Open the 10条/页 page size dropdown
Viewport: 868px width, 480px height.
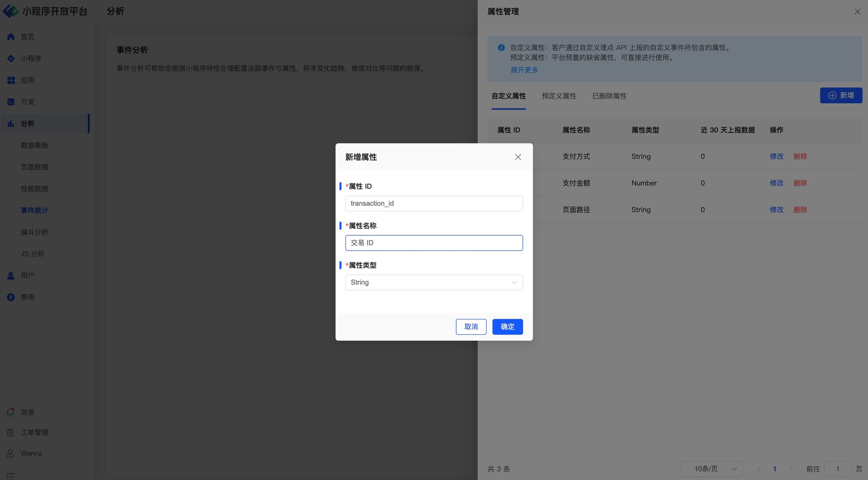click(711, 469)
